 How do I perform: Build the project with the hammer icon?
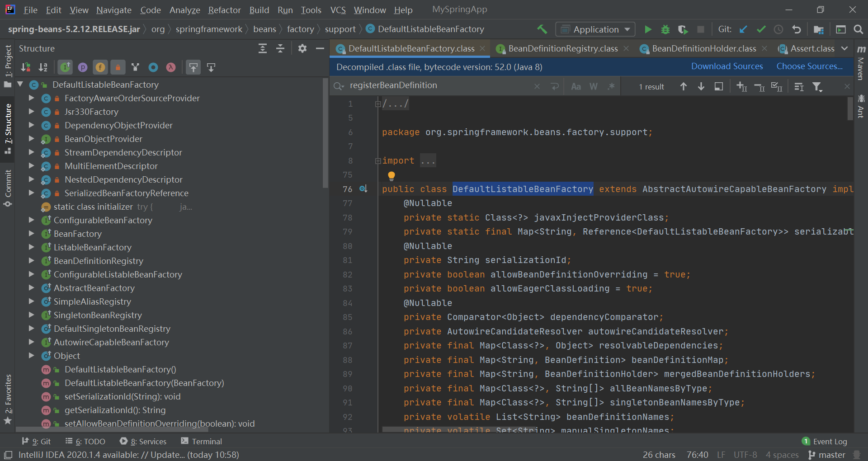542,29
